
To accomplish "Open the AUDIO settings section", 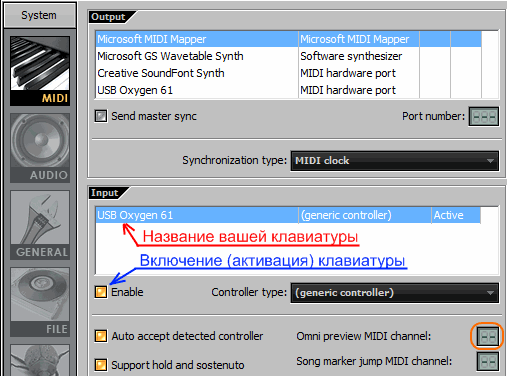I will click(x=40, y=148).
